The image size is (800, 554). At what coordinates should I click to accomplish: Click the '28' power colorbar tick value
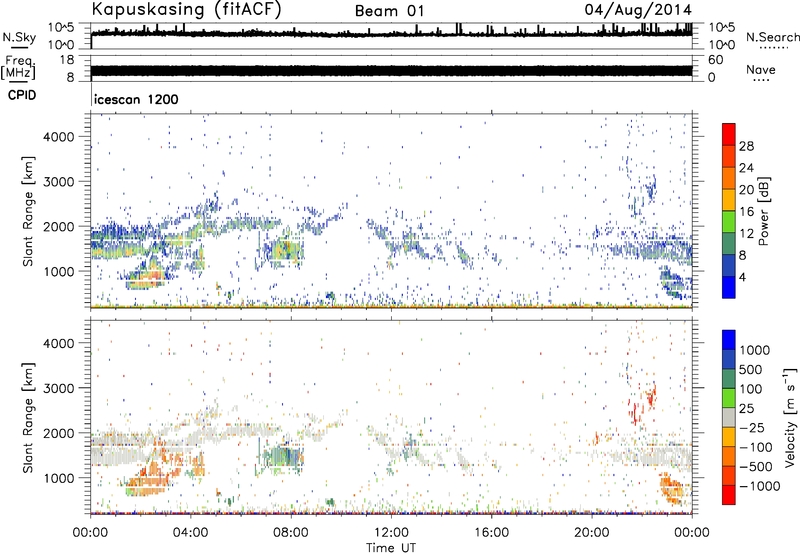746,146
